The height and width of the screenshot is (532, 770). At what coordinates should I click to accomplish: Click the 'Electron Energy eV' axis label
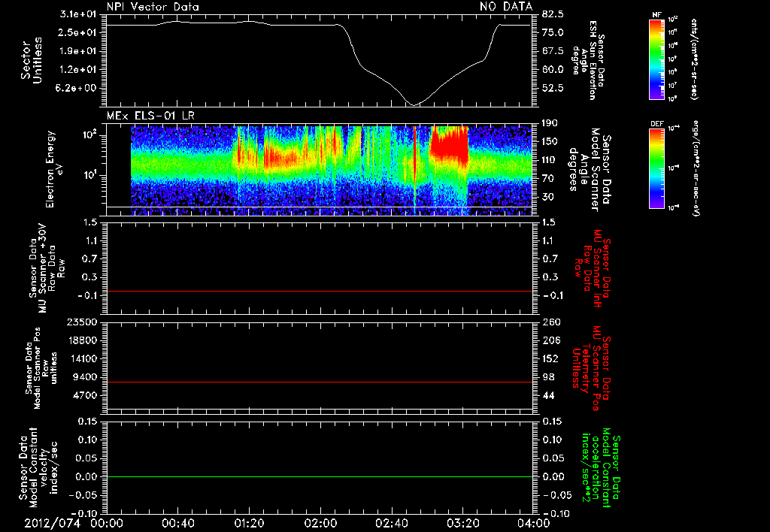coord(54,169)
